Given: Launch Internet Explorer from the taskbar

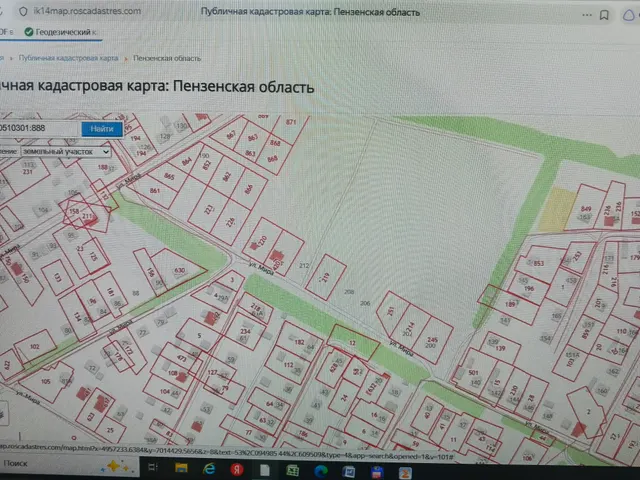Looking at the screenshot, I should [x=209, y=469].
